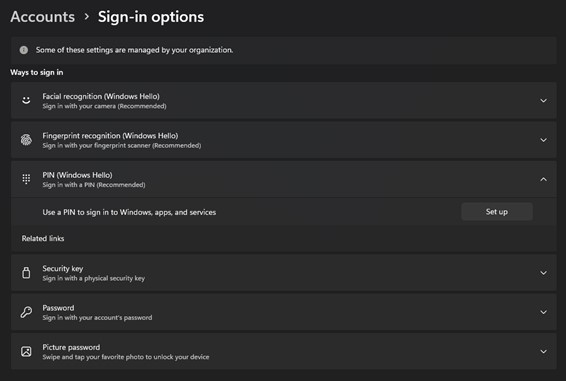This screenshot has width=566, height=381.
Task: Expand the Facial recognition chevron
Action: click(543, 101)
